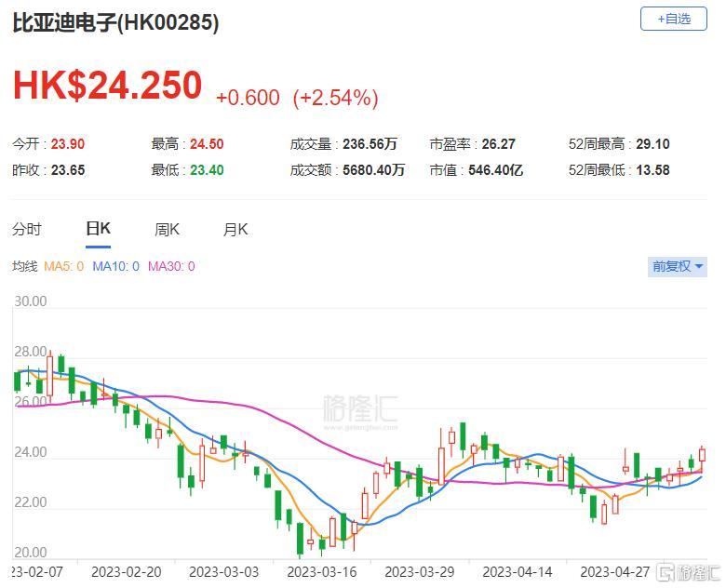
Task: Click the 2023-02-20 date axis label
Action: [127, 572]
